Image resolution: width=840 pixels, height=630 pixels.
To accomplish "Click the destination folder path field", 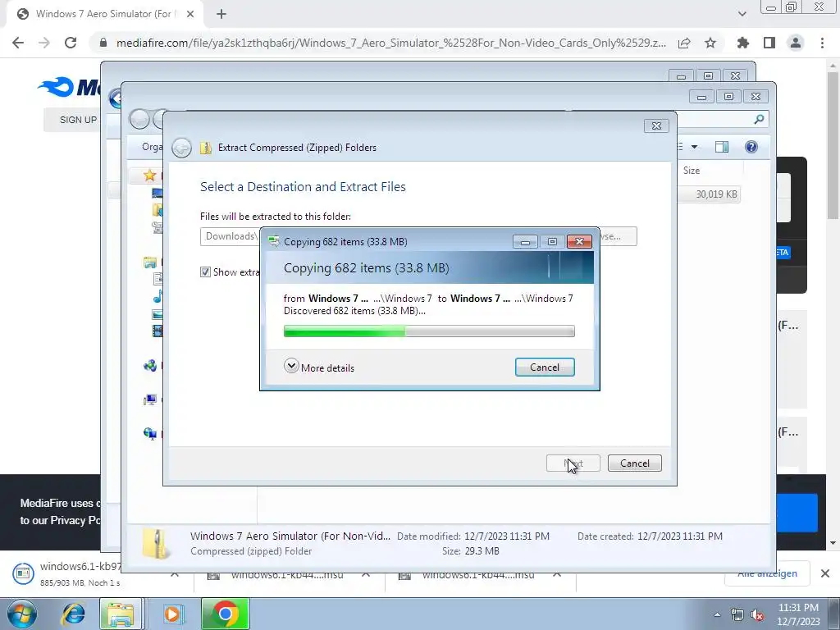I will [230, 236].
